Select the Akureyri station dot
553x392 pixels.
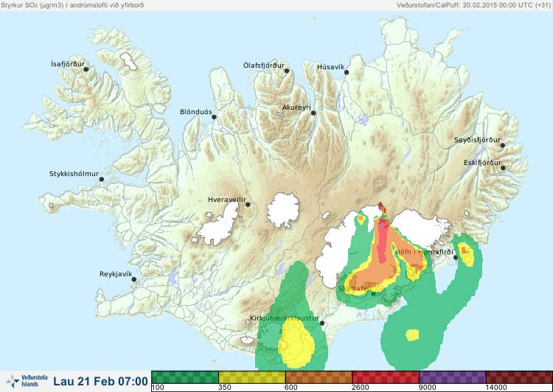point(313,113)
